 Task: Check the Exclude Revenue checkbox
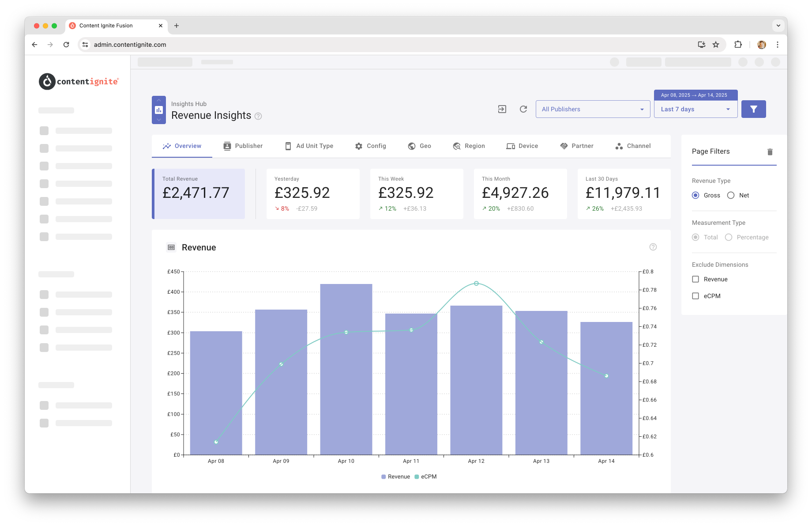coord(695,279)
